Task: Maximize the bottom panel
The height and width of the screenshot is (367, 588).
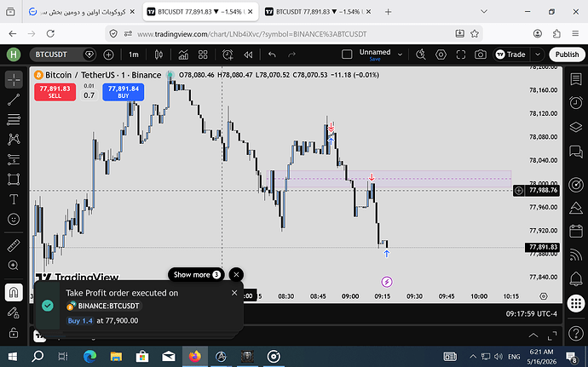Action: click(x=552, y=335)
